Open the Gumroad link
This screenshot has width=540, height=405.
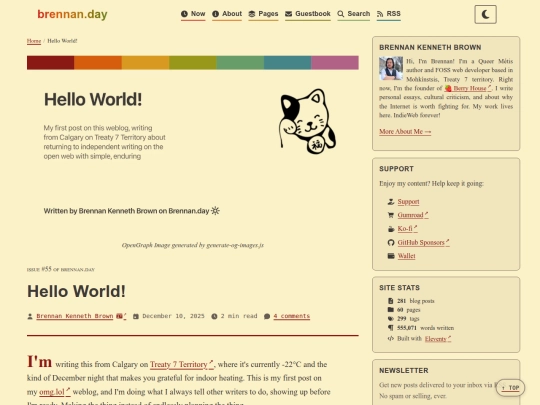(413, 215)
